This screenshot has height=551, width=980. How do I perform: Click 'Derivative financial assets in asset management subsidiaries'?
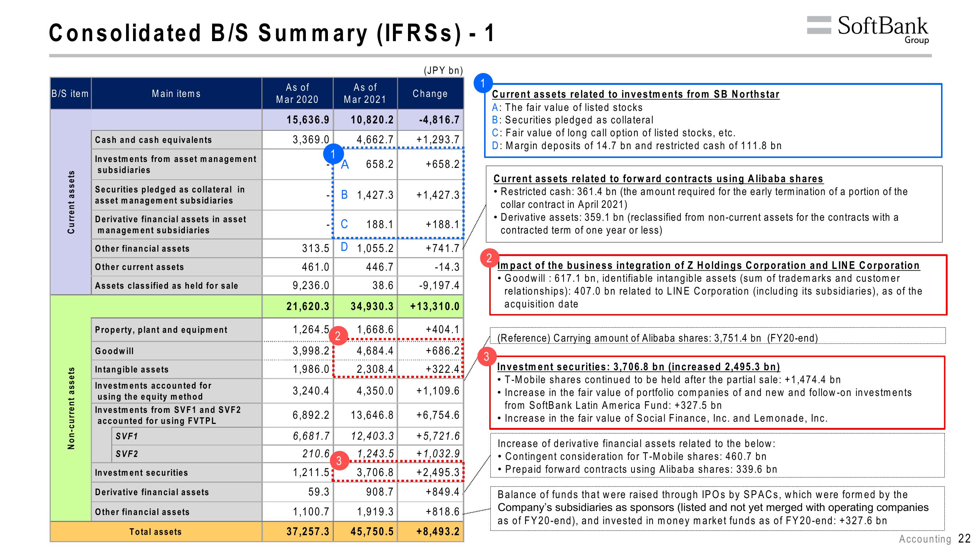(171, 225)
